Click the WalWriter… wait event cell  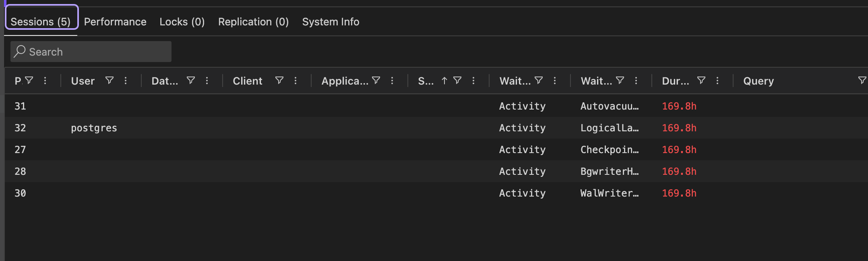click(x=610, y=193)
